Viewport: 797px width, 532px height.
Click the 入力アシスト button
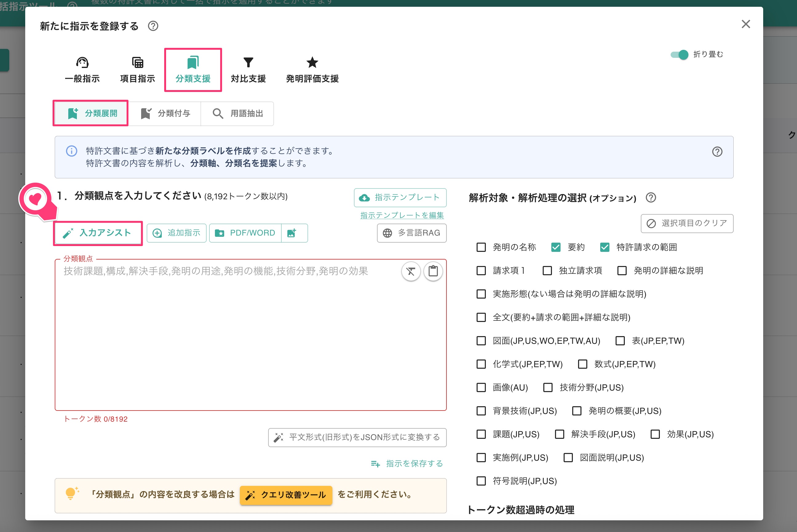coord(98,233)
